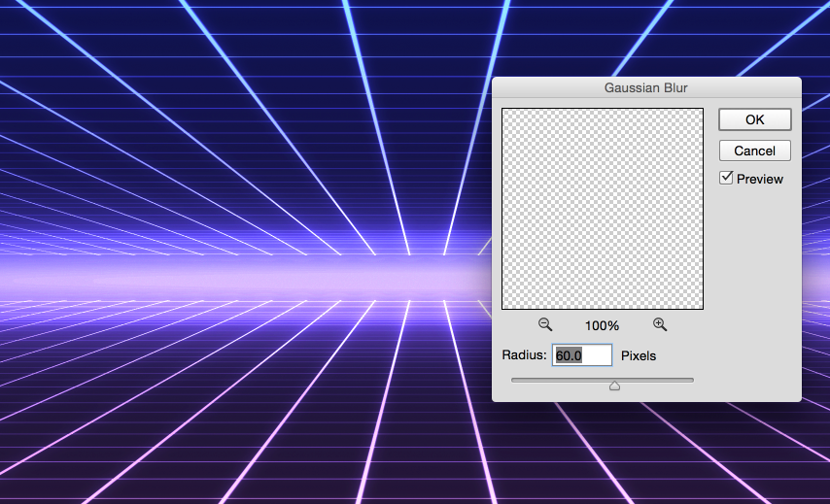Click the radius slider handle
Screen dimensions: 830x504
pyautogui.click(x=614, y=385)
